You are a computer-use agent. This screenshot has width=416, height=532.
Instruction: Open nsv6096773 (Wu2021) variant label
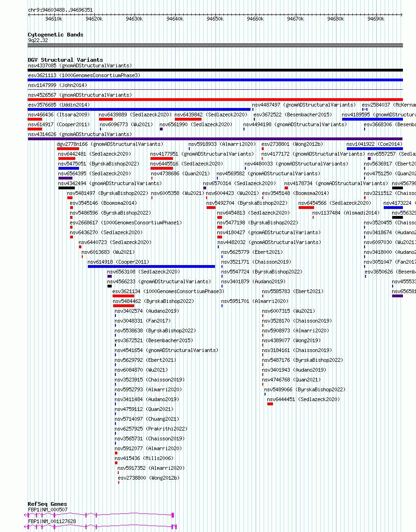pyautogui.click(x=126, y=124)
